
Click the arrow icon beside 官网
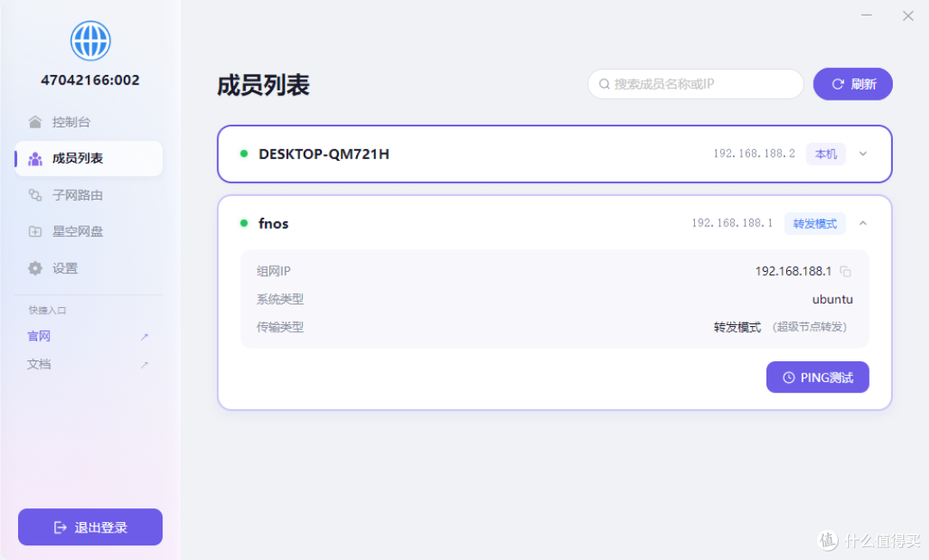pos(144,336)
